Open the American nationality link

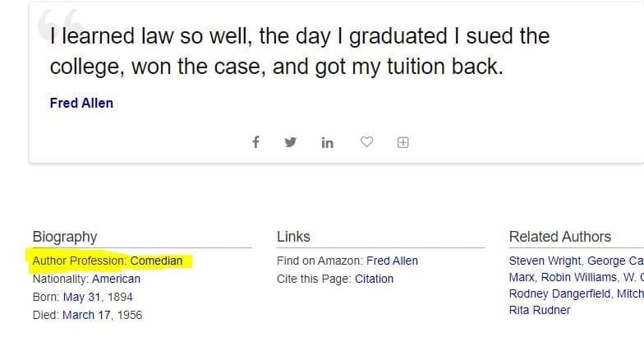[116, 279]
